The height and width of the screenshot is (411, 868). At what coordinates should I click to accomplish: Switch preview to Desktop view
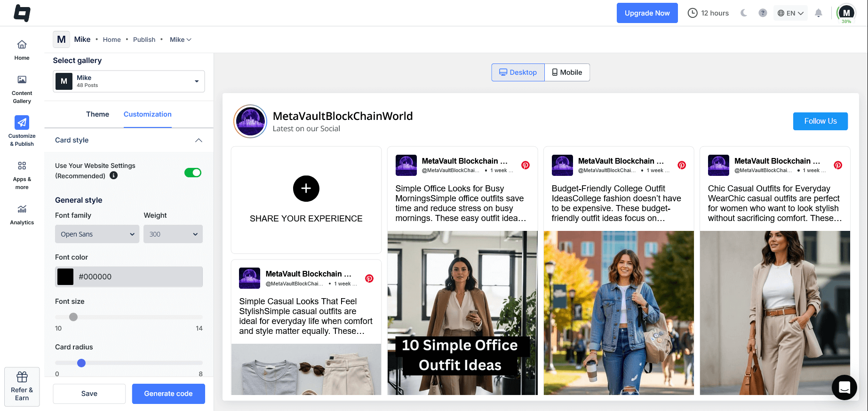pyautogui.click(x=518, y=72)
